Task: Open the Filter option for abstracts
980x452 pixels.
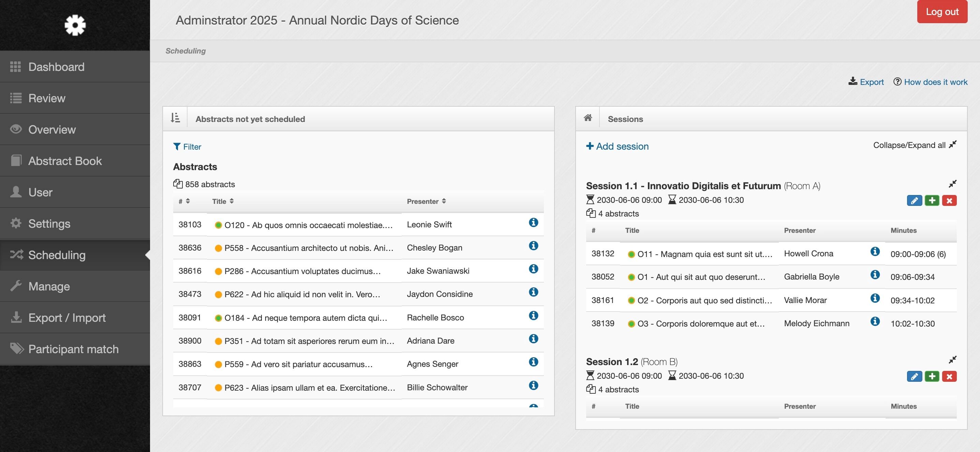Action: click(x=188, y=147)
